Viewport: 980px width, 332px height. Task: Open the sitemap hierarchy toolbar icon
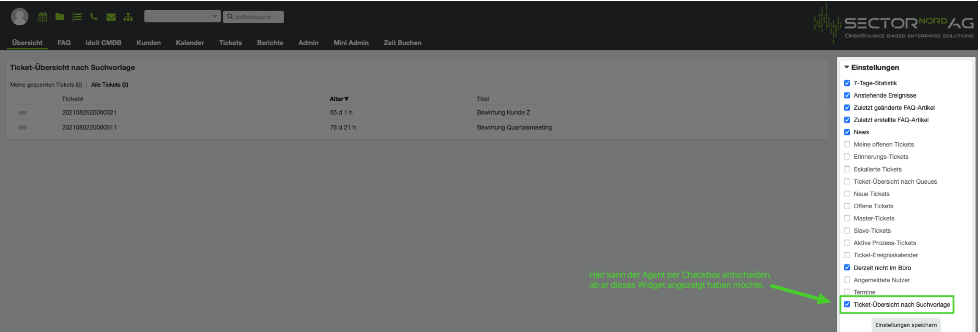click(x=128, y=17)
